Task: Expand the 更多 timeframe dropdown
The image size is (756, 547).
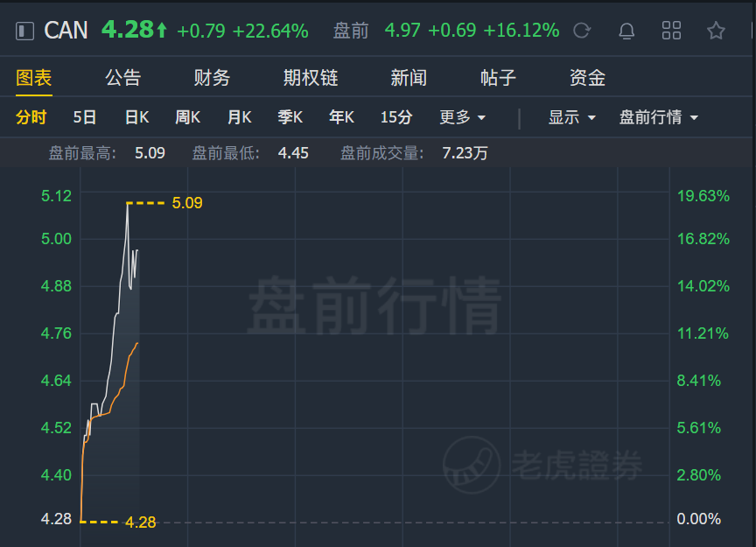Action: [x=462, y=117]
